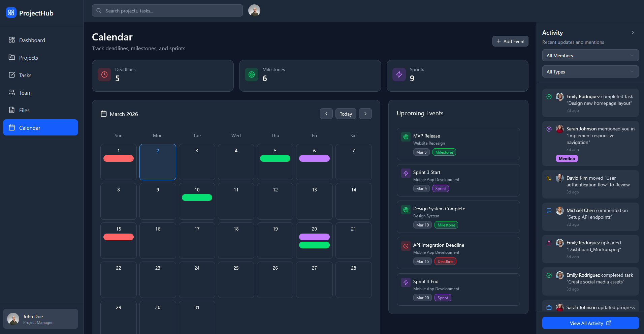
Task: Click the user avatar beside search bar
Action: [254, 10]
